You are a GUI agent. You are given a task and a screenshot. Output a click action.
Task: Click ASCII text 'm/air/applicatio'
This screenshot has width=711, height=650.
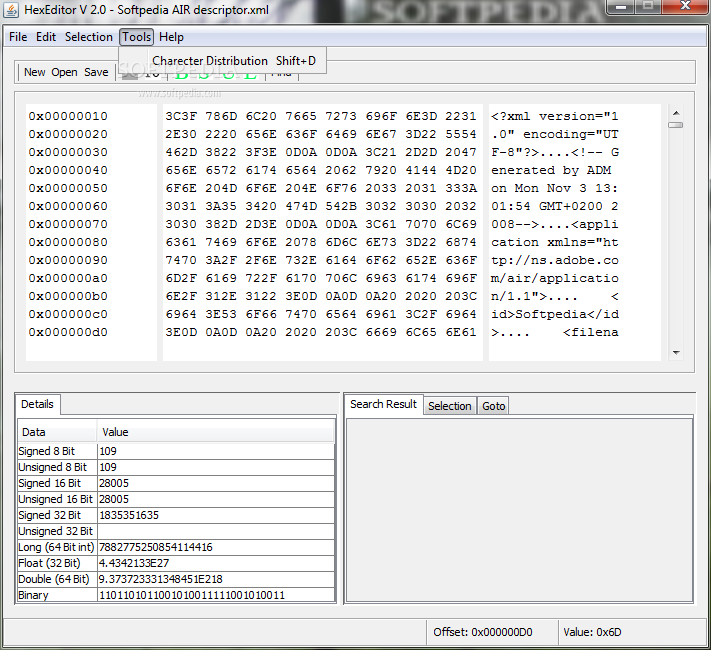[x=555, y=278]
